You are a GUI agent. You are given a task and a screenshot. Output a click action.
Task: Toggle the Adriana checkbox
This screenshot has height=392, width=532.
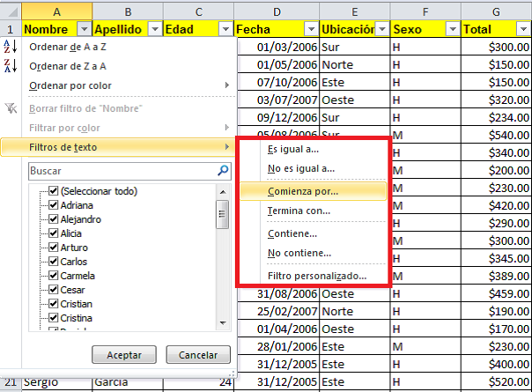click(54, 205)
